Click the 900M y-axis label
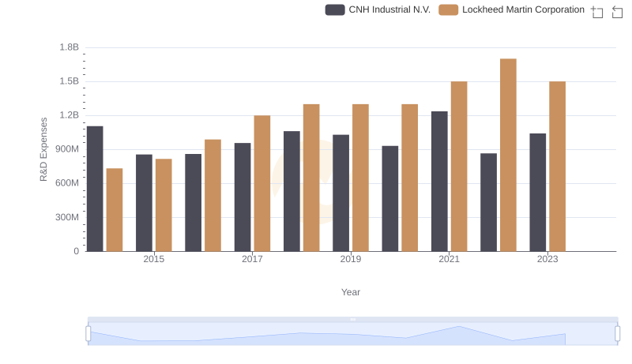Viewport: 632px width, 364px height. tap(67, 149)
